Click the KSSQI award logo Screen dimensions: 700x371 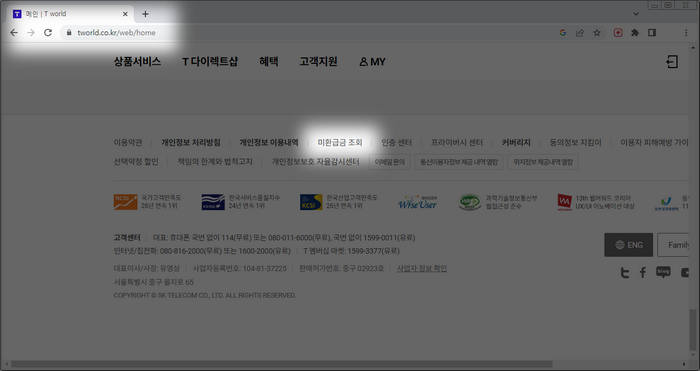point(213,202)
